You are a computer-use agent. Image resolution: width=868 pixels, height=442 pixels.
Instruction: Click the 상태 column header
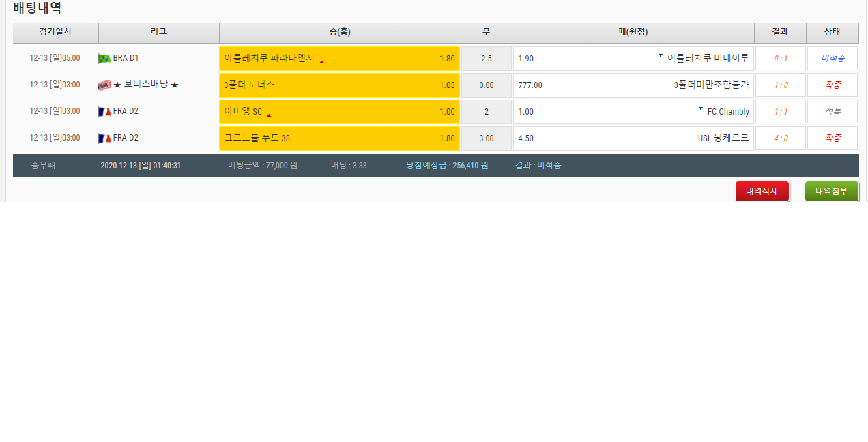click(x=832, y=32)
